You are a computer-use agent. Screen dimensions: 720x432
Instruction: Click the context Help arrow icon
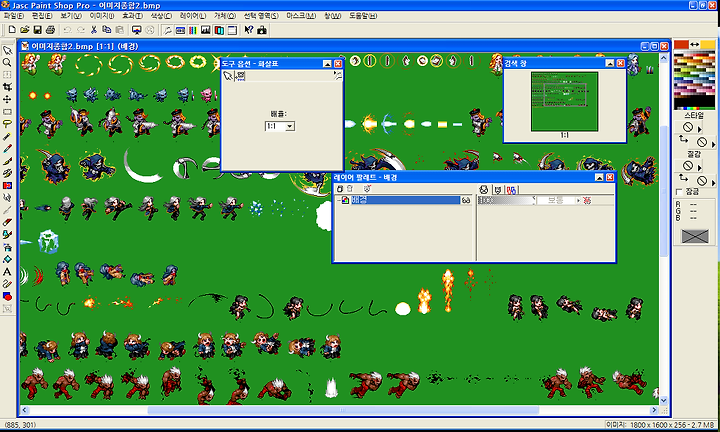click(248, 30)
